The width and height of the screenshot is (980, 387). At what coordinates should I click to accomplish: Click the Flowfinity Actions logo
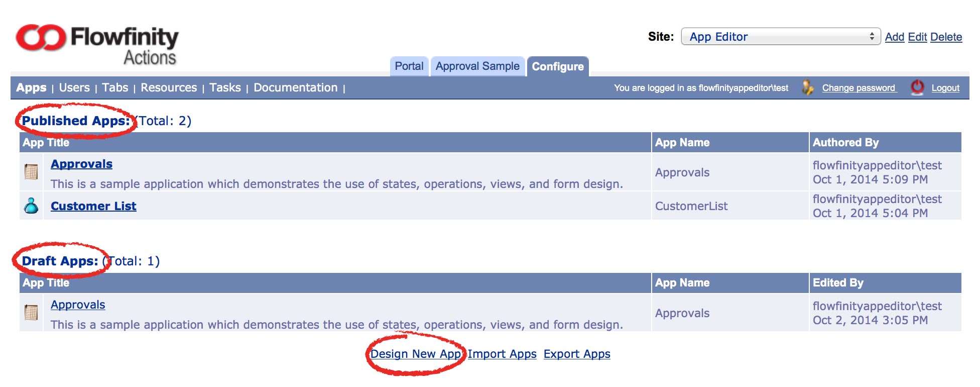(x=97, y=45)
